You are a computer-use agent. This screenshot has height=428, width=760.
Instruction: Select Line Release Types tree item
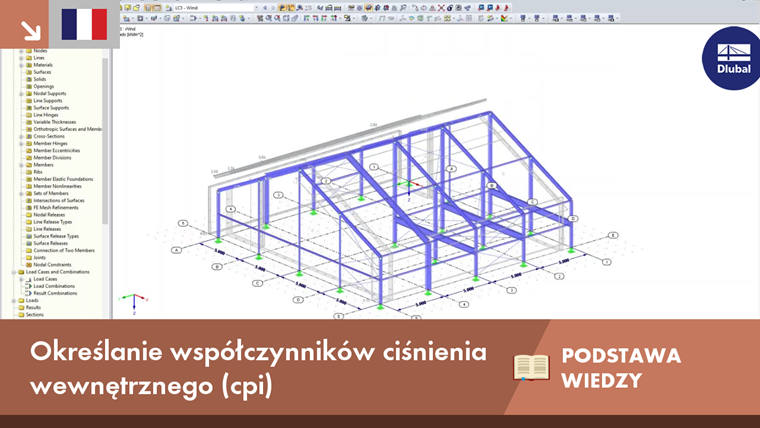pos(53,222)
